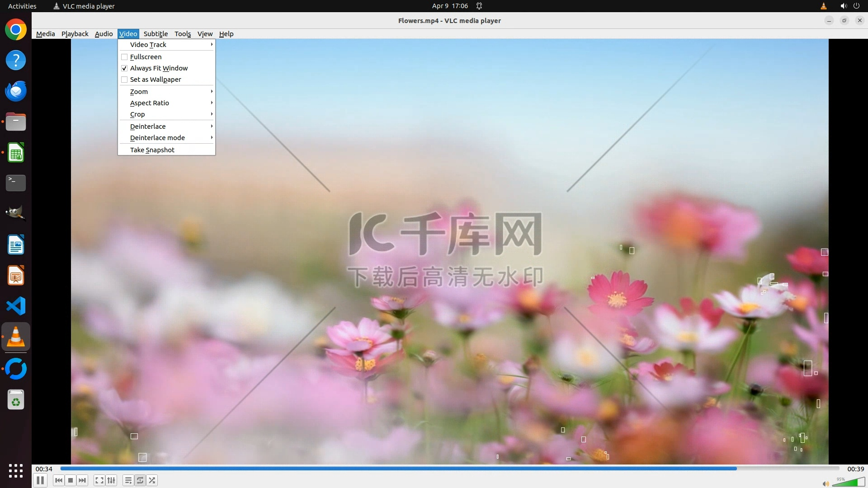Enable the Set as Wallpaper checkbox

click(124, 80)
